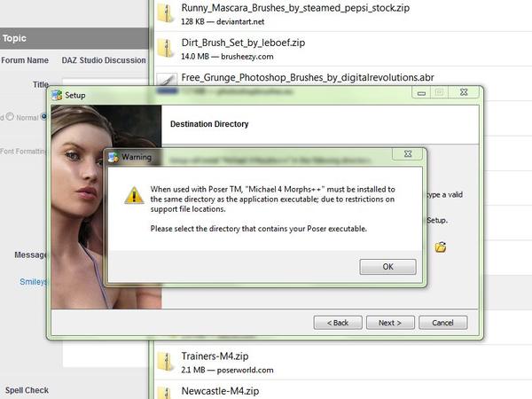Click deviantart.net source text
The width and height of the screenshot is (532, 399).
pyautogui.click(x=240, y=21)
